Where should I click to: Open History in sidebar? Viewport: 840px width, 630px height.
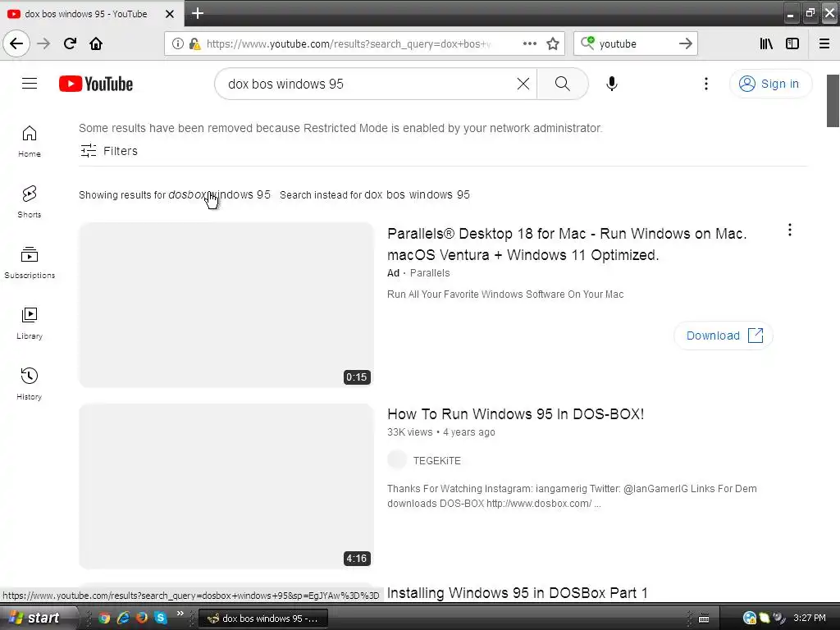(30, 384)
